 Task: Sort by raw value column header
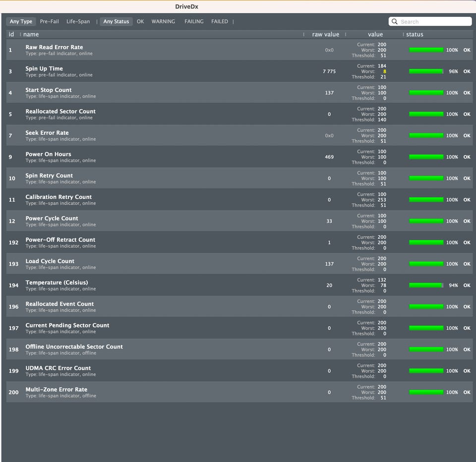(x=325, y=34)
